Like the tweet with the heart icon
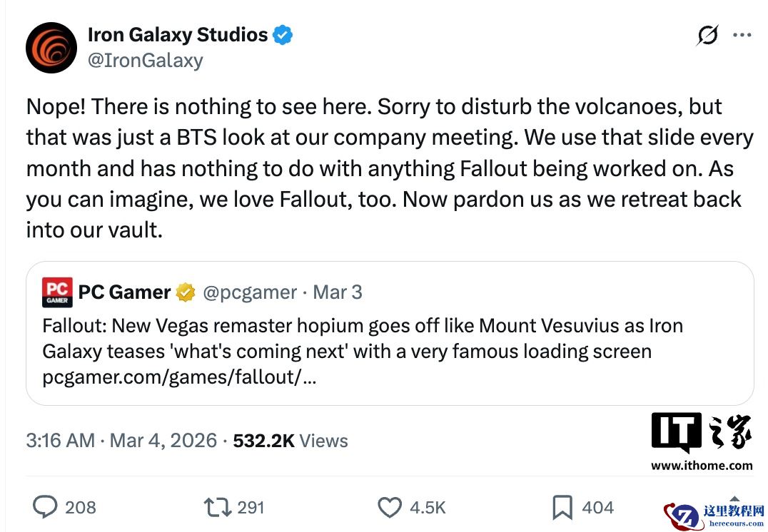This screenshot has height=532, width=768. point(390,507)
